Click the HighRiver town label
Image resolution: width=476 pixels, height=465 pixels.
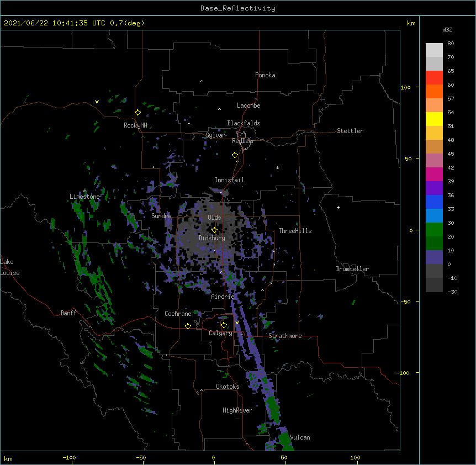[237, 410]
